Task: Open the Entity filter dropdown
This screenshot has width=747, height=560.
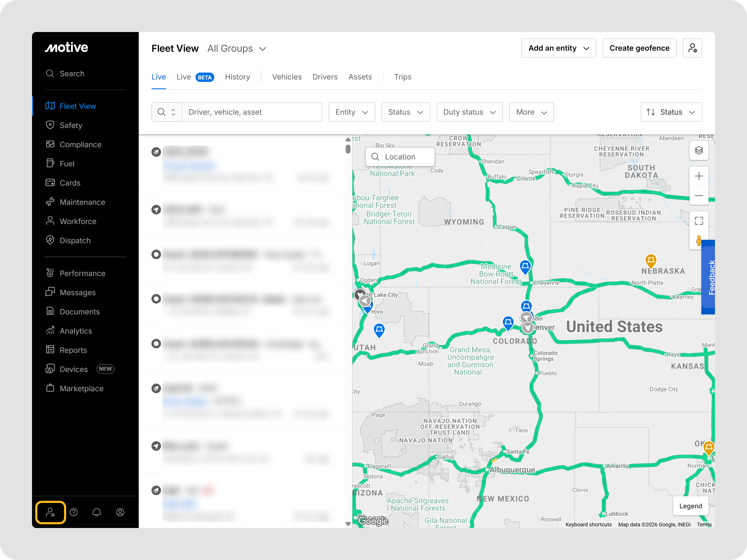Action: click(x=351, y=112)
